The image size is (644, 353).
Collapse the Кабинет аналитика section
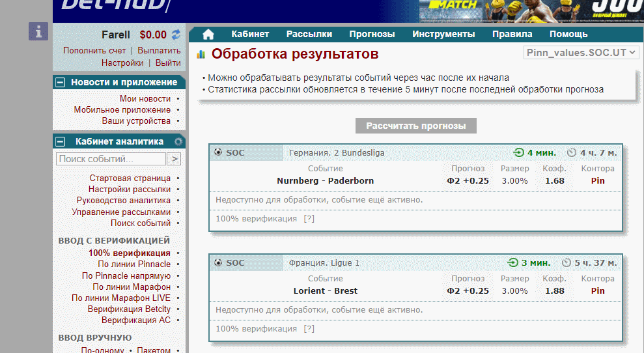point(61,141)
